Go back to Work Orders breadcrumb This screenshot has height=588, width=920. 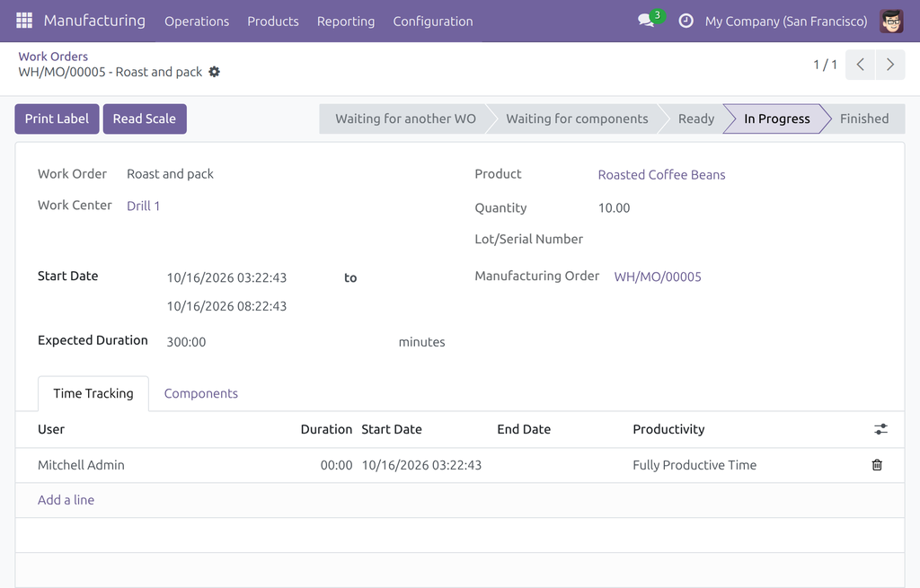(53, 57)
